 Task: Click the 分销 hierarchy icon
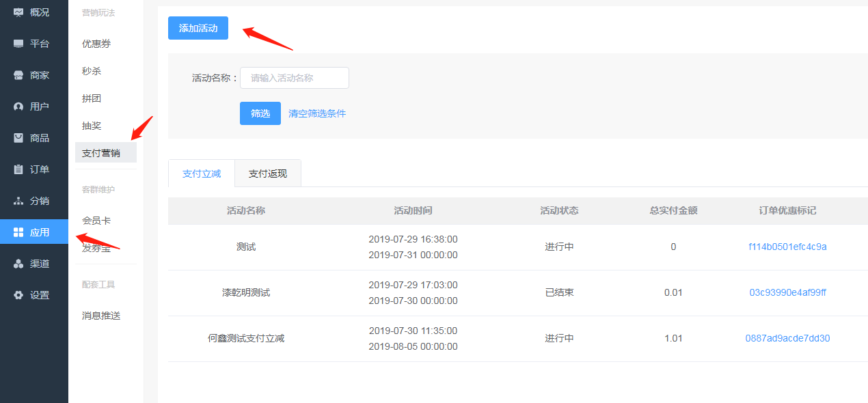coord(18,201)
